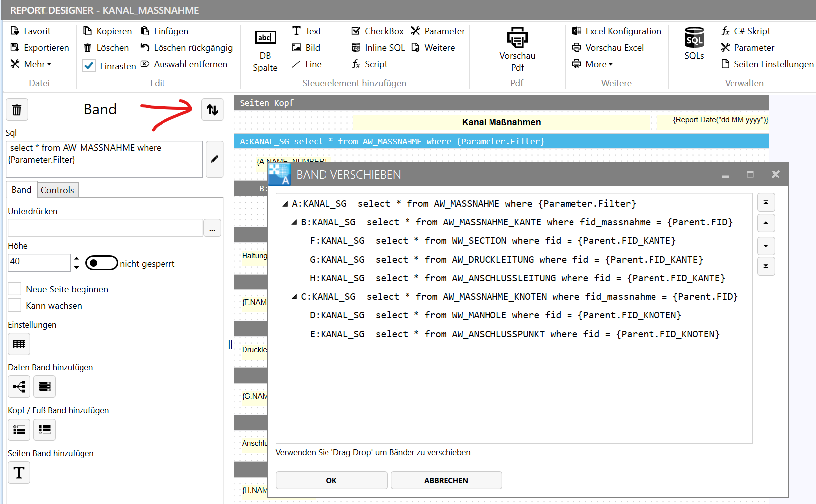Check Neue Seite beginnen
Viewport: 816px width, 504px height.
pyautogui.click(x=15, y=289)
